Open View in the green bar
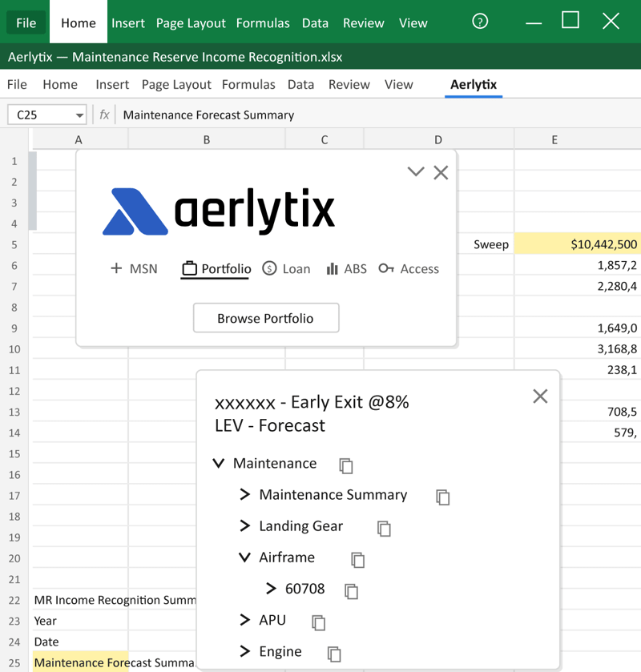Screen dimensions: 641x672 coord(413,22)
